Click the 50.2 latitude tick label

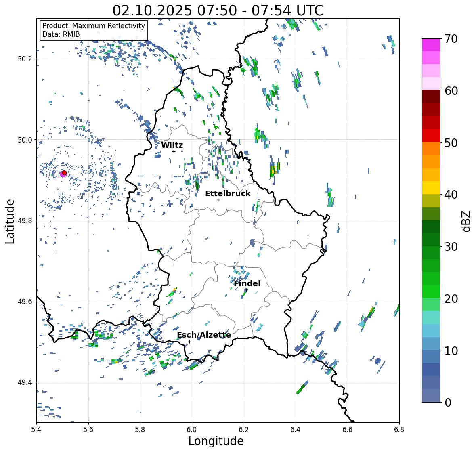point(25,59)
